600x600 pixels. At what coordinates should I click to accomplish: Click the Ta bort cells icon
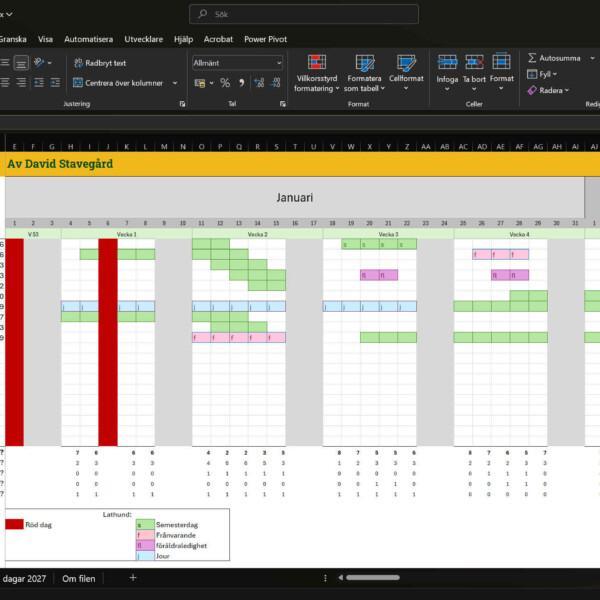[474, 62]
